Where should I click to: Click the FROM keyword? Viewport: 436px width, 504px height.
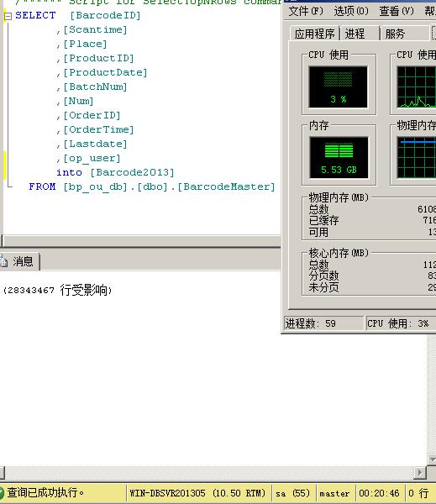[42, 186]
